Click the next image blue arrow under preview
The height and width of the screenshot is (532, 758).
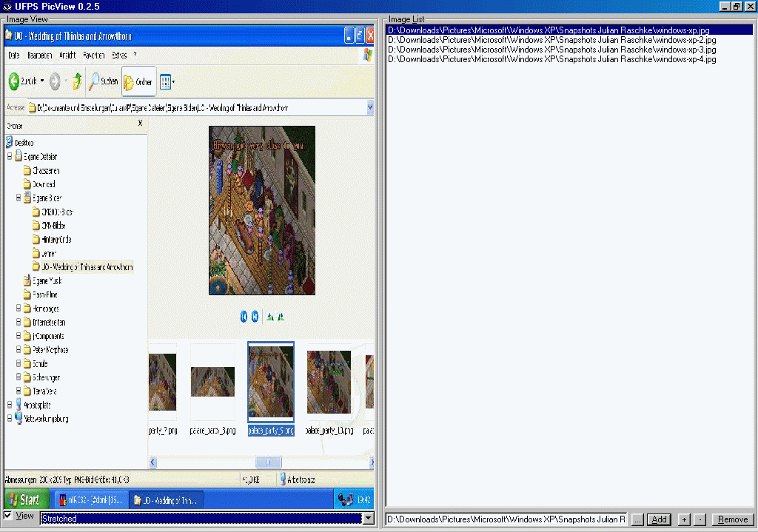pyautogui.click(x=255, y=317)
